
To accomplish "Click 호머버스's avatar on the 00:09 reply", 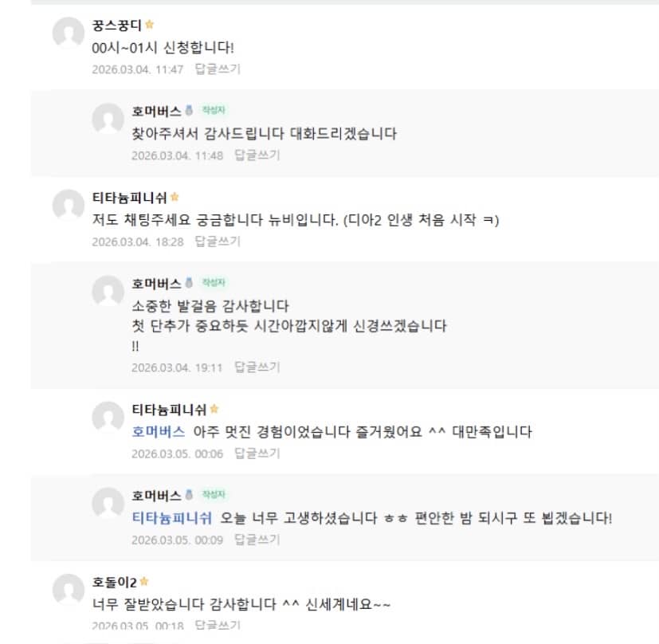I will point(108,504).
